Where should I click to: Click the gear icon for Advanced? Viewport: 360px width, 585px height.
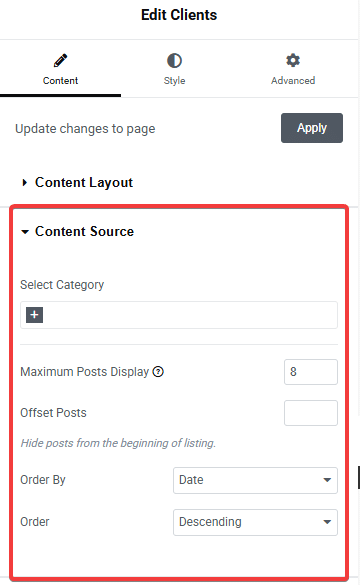[x=293, y=60]
